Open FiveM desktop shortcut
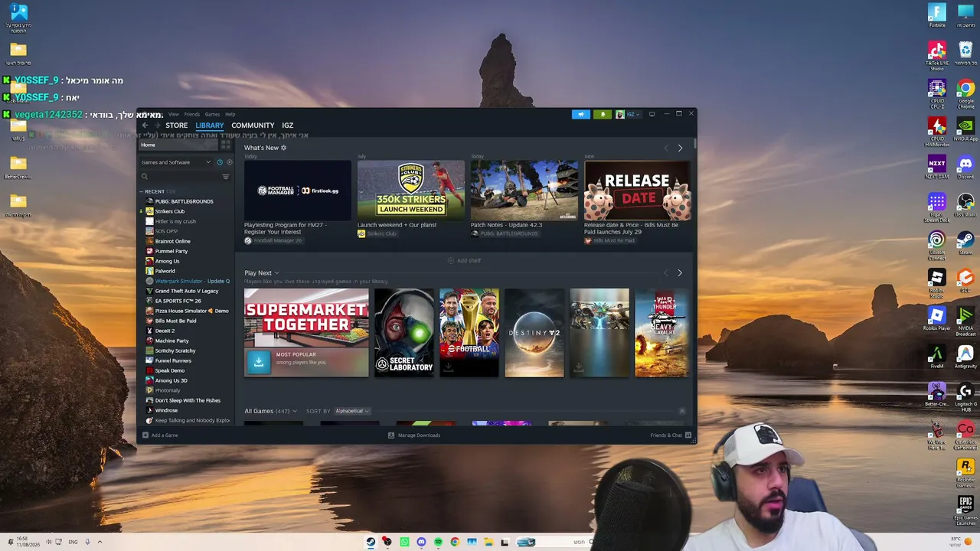 click(x=937, y=357)
